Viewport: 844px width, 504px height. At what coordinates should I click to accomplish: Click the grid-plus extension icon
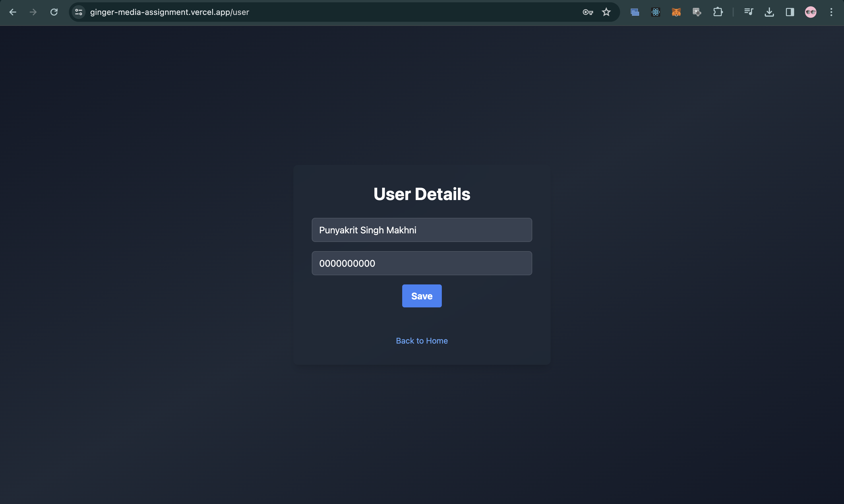coord(697,12)
